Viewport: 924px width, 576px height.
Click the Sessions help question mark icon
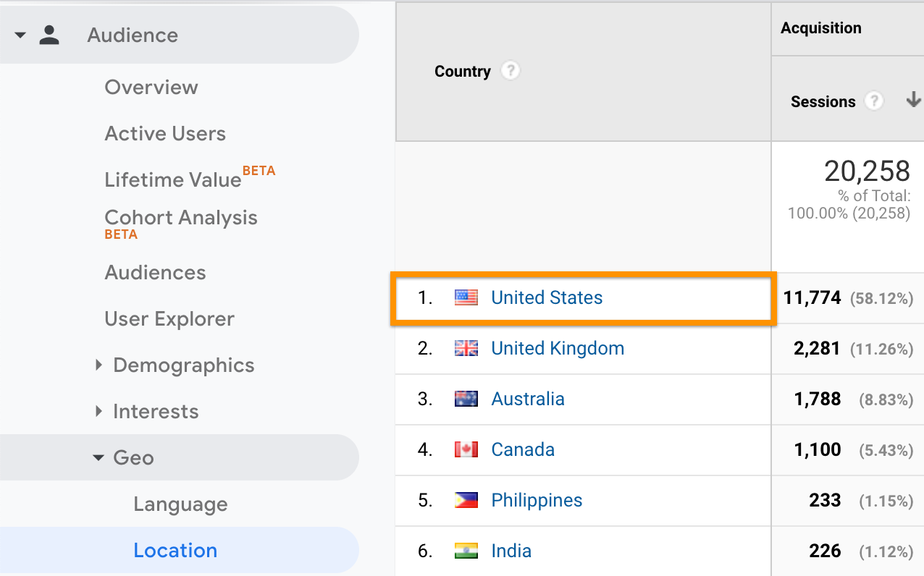click(x=874, y=101)
